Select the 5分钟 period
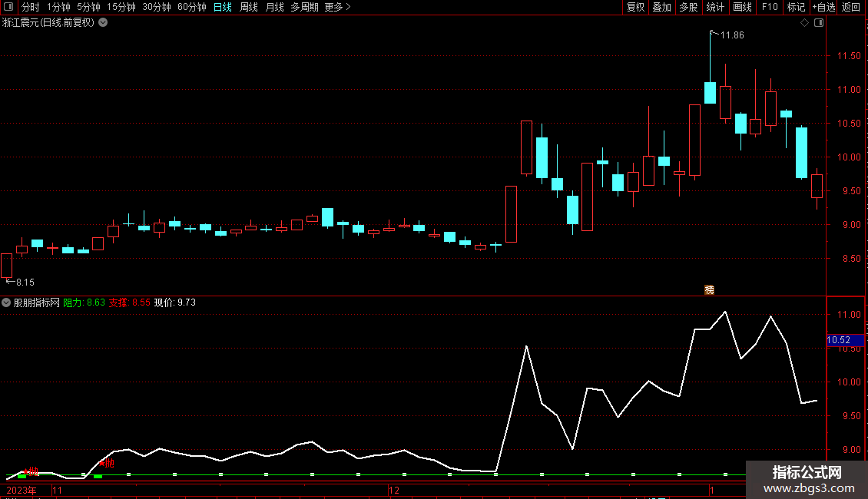 [88, 7]
